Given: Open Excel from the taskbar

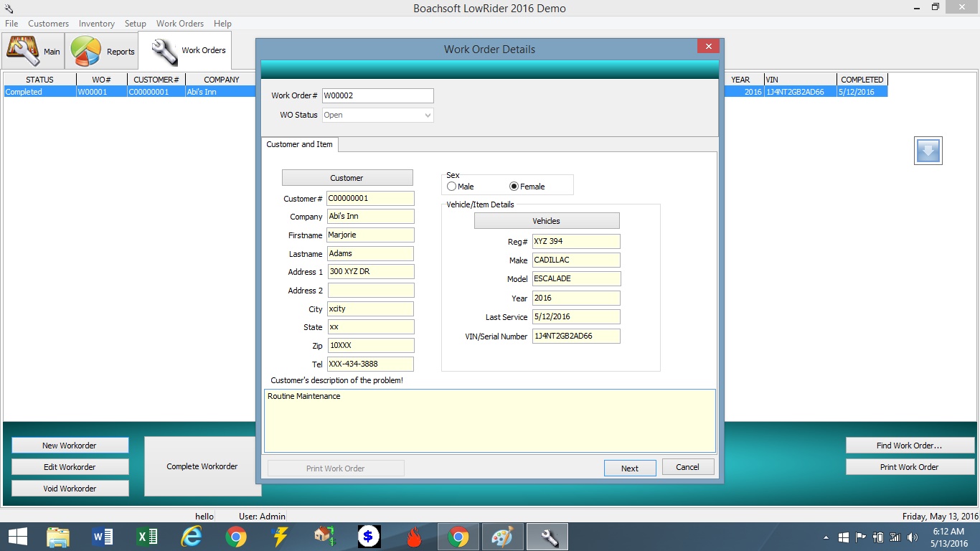Looking at the screenshot, I should coord(147,536).
